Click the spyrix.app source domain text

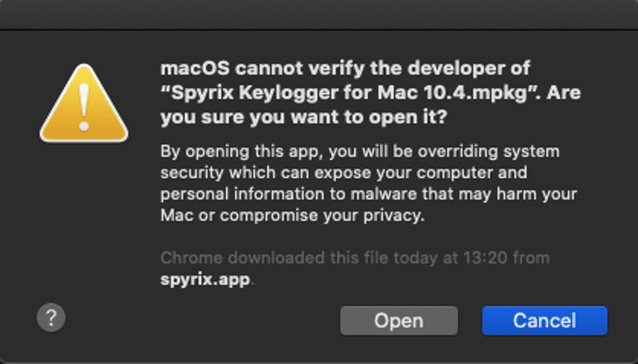click(205, 280)
